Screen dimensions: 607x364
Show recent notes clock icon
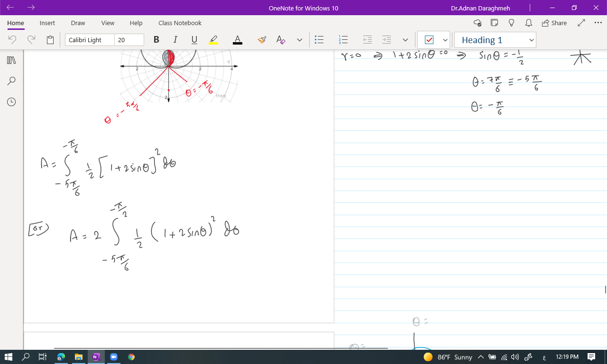pos(12,102)
